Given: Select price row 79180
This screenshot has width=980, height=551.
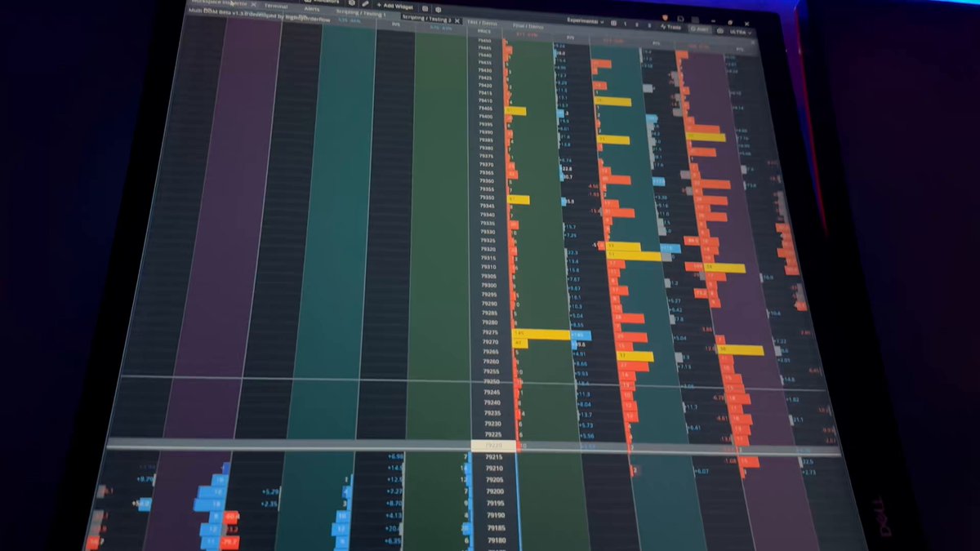Looking at the screenshot, I should click(496, 540).
